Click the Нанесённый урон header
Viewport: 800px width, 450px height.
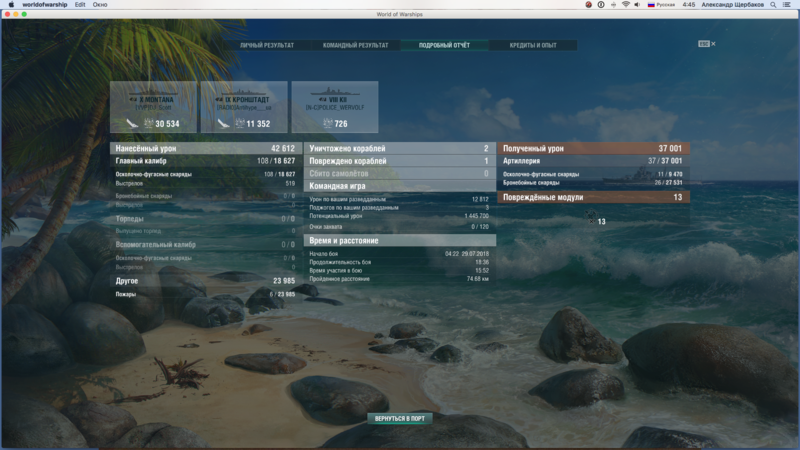click(x=206, y=148)
